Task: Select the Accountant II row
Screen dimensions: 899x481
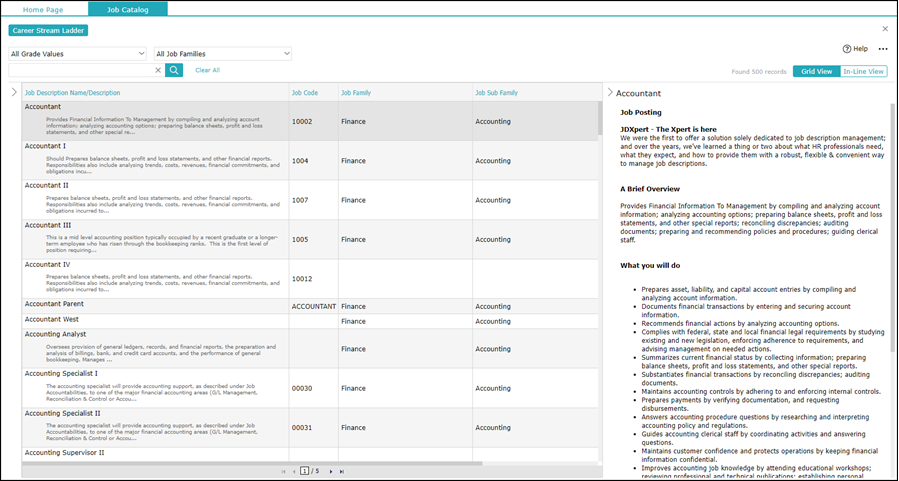Action: click(x=310, y=200)
